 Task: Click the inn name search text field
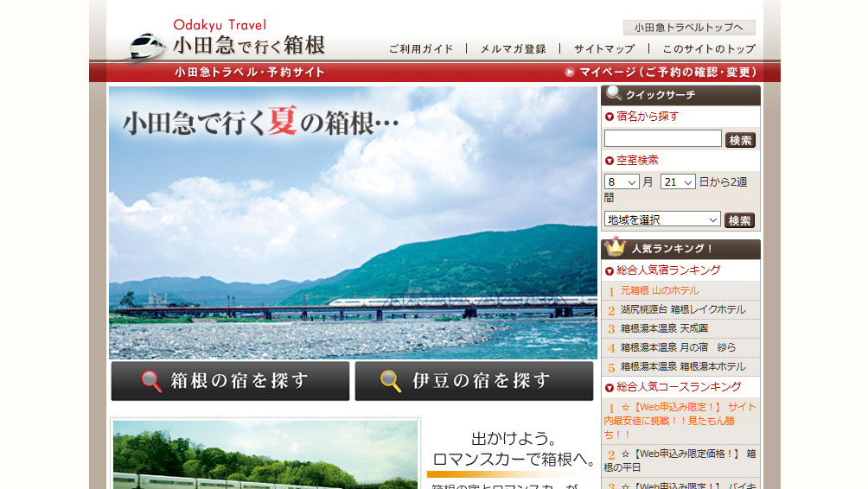click(662, 138)
